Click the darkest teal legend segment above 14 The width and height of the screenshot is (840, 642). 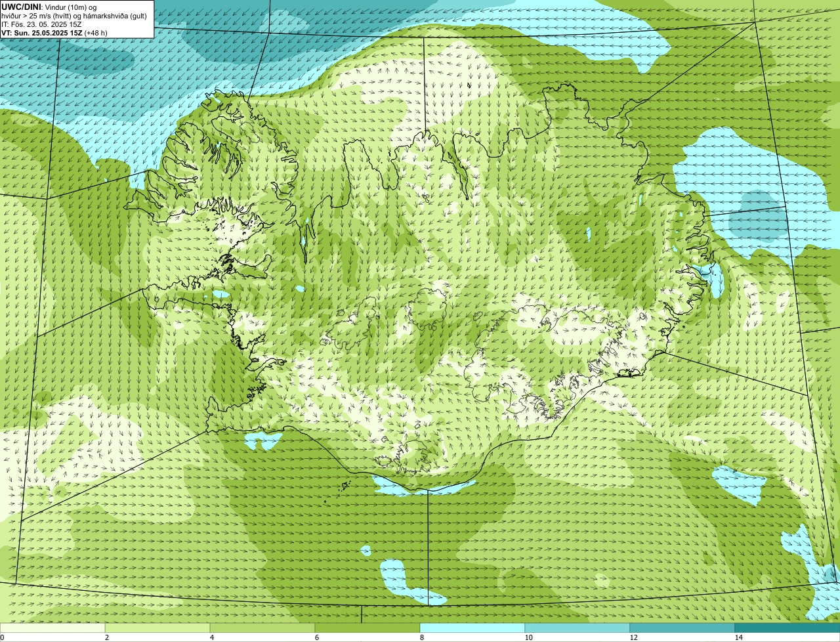(x=787, y=628)
